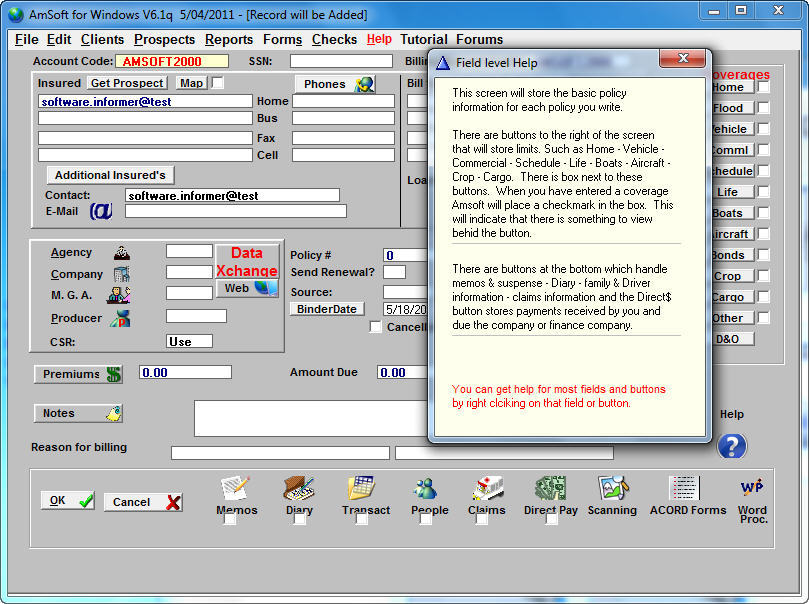Click the SSN input field
The image size is (809, 604).
tap(341, 61)
